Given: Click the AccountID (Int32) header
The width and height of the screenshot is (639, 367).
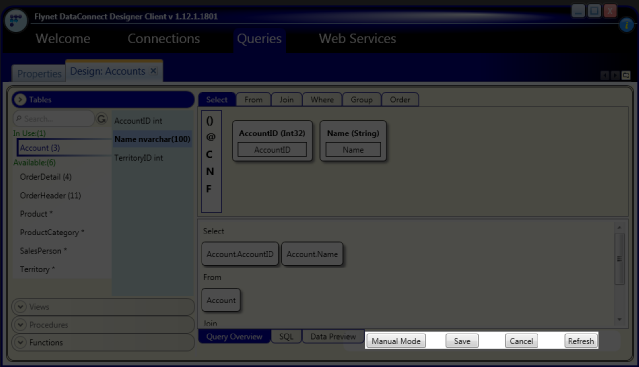Looking at the screenshot, I should pyautogui.click(x=272, y=133).
